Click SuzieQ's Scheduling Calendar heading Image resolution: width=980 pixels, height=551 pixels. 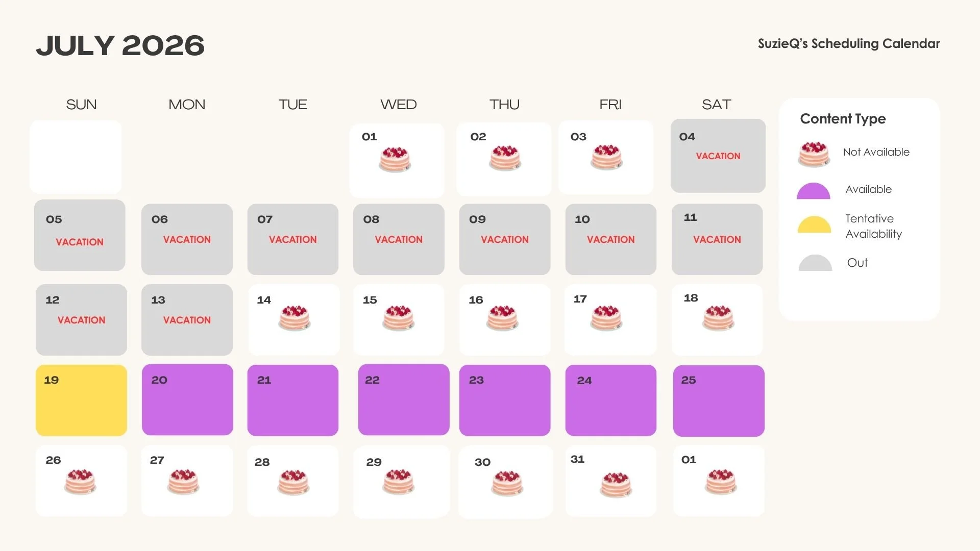pos(849,44)
